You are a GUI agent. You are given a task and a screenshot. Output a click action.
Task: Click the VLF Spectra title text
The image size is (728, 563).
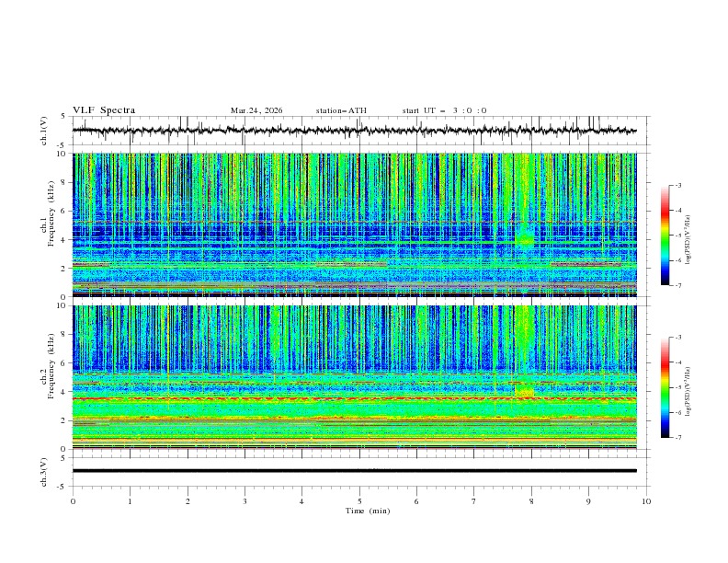pyautogui.click(x=104, y=110)
